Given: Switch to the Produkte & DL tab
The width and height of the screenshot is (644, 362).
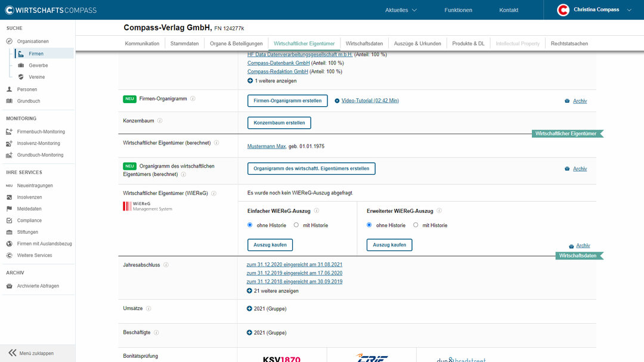Looking at the screenshot, I should [x=468, y=44].
